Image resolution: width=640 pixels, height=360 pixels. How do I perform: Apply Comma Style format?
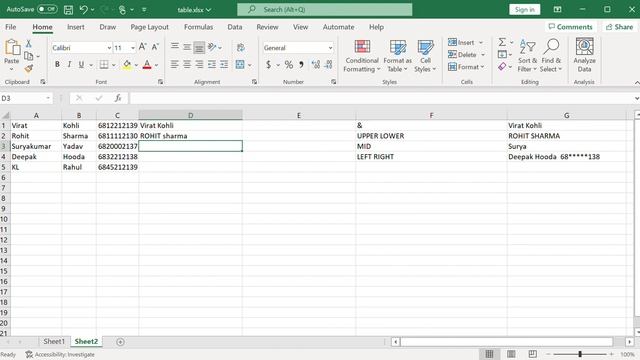coord(301,64)
